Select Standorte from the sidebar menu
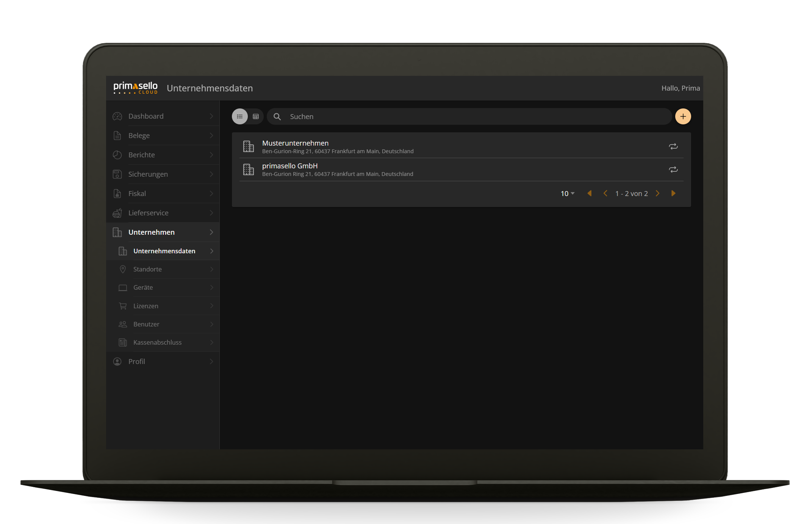The width and height of the screenshot is (812, 524). 148,269
